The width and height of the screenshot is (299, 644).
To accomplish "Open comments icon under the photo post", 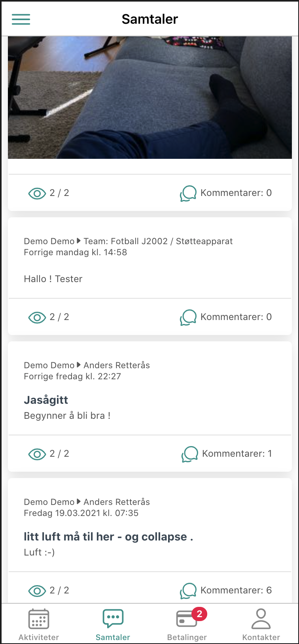I will pos(188,193).
